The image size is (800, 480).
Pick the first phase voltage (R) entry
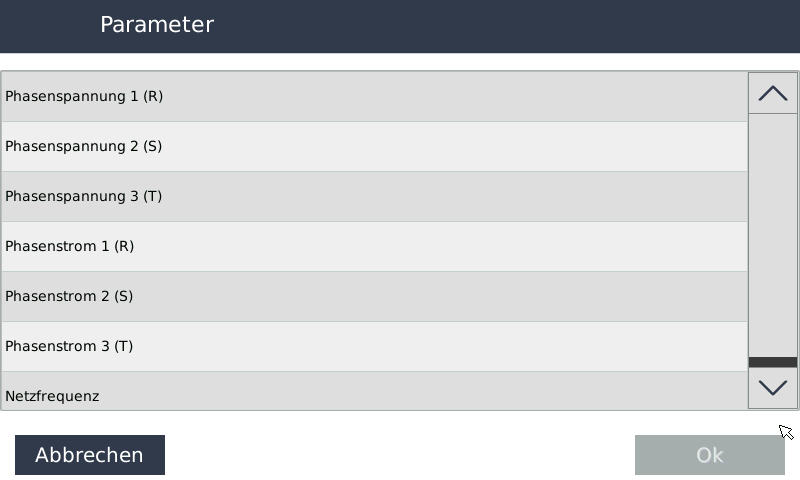tap(374, 97)
